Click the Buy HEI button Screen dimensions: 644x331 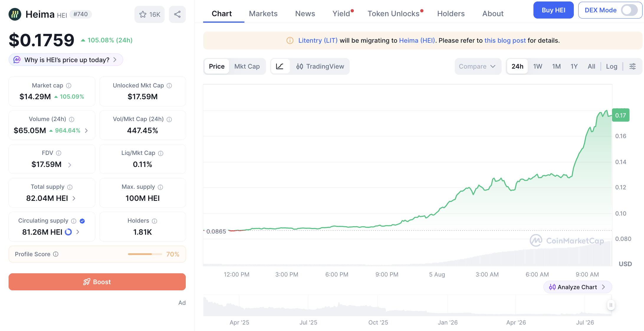pyautogui.click(x=553, y=10)
